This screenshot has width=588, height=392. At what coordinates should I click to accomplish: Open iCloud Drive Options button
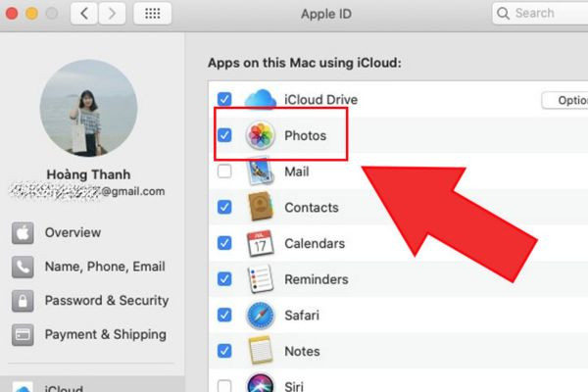coord(564,100)
